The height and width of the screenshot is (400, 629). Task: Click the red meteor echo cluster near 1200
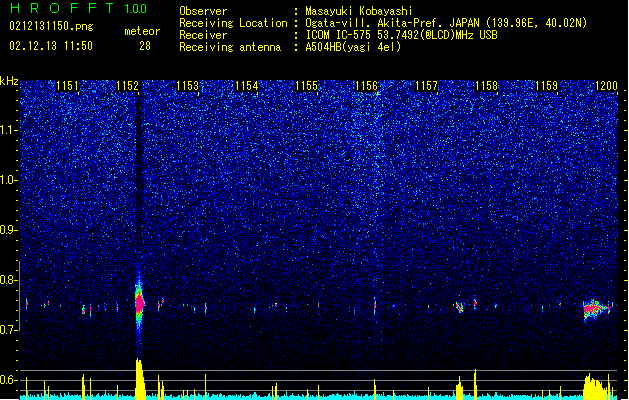(x=594, y=309)
